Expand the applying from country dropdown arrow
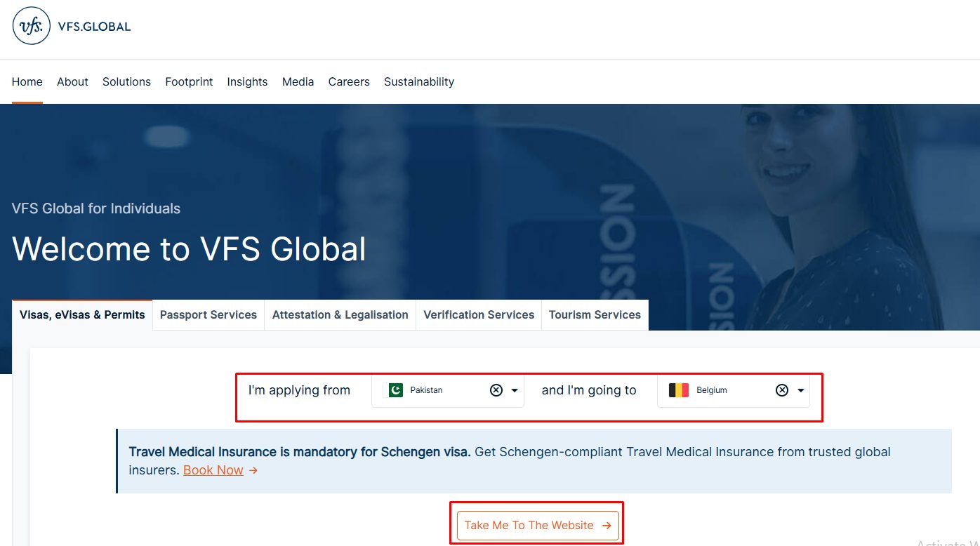The image size is (980, 546). point(515,390)
